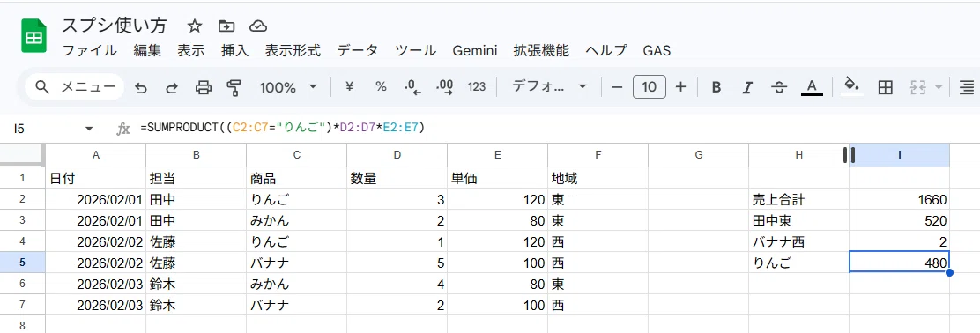This screenshot has height=333, width=980.
Task: Increase font size with plus button
Action: pyautogui.click(x=681, y=87)
